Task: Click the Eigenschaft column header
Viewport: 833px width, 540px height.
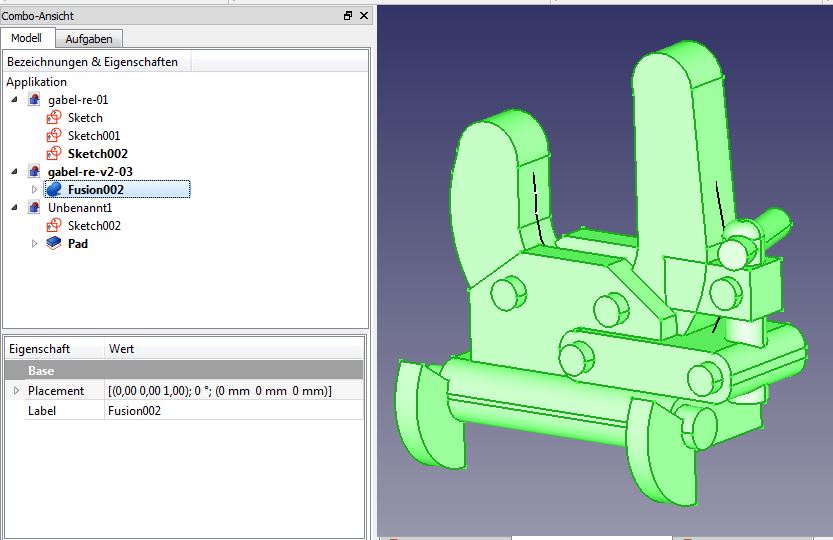Action: [x=52, y=349]
